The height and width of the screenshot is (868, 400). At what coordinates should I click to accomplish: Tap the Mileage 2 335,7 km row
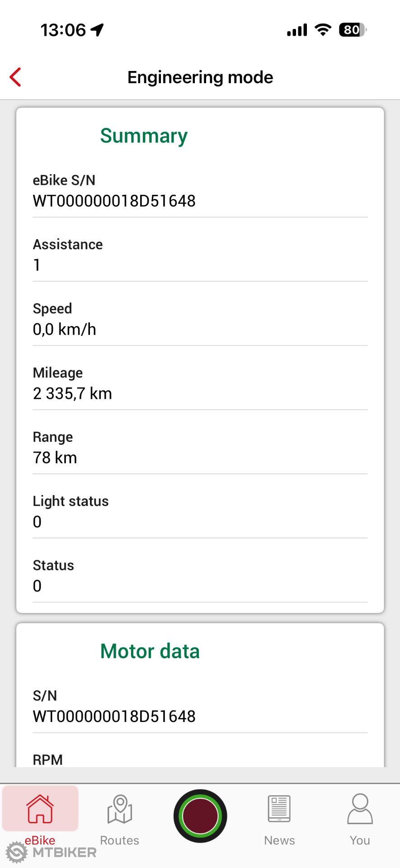coord(200,383)
